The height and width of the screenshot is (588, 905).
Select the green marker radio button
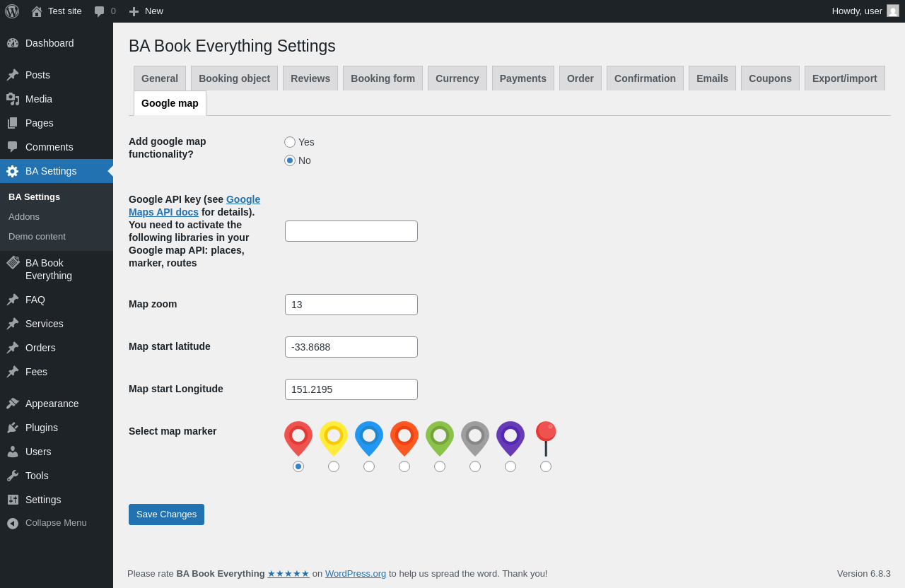coord(440,466)
